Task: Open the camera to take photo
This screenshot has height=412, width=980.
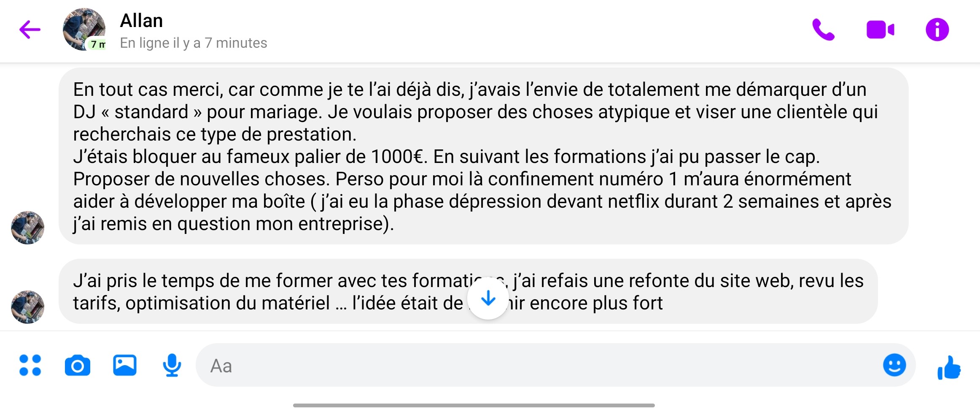Action: click(78, 365)
